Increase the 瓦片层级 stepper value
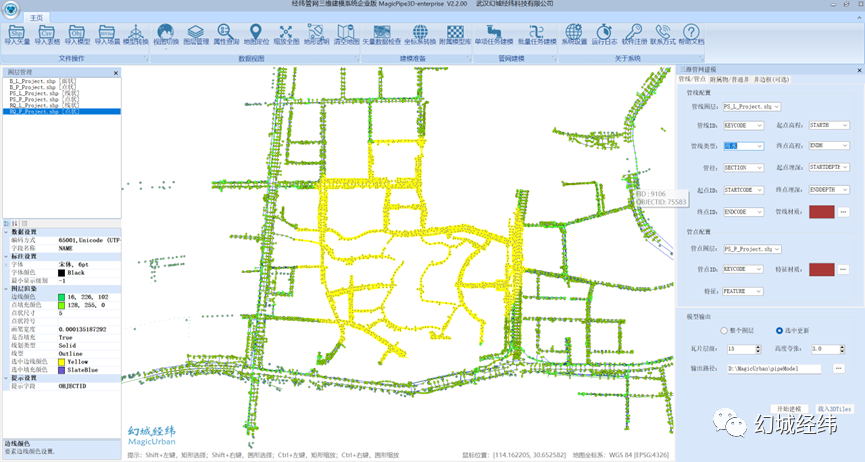Image resolution: width=865 pixels, height=462 pixels. coord(758,347)
